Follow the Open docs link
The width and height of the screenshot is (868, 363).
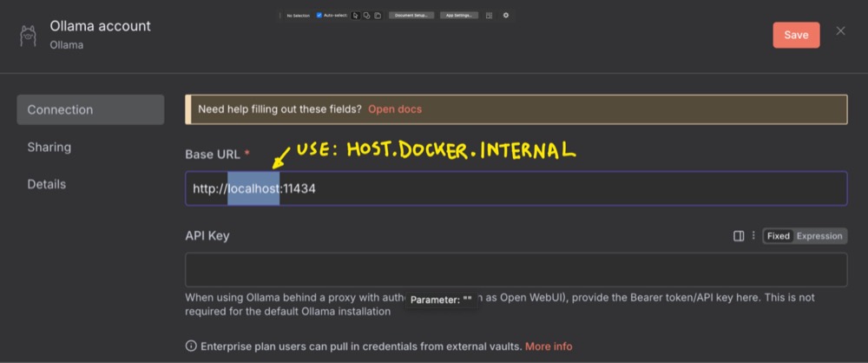coord(395,109)
